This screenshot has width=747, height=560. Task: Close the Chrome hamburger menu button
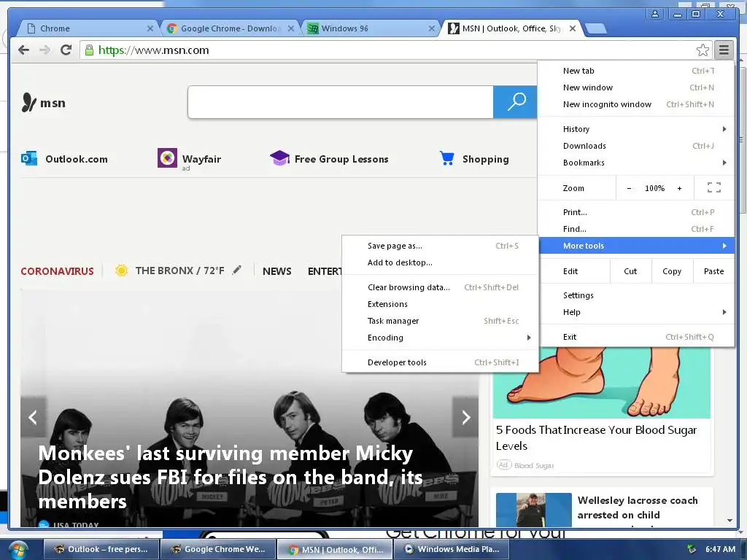[724, 50]
